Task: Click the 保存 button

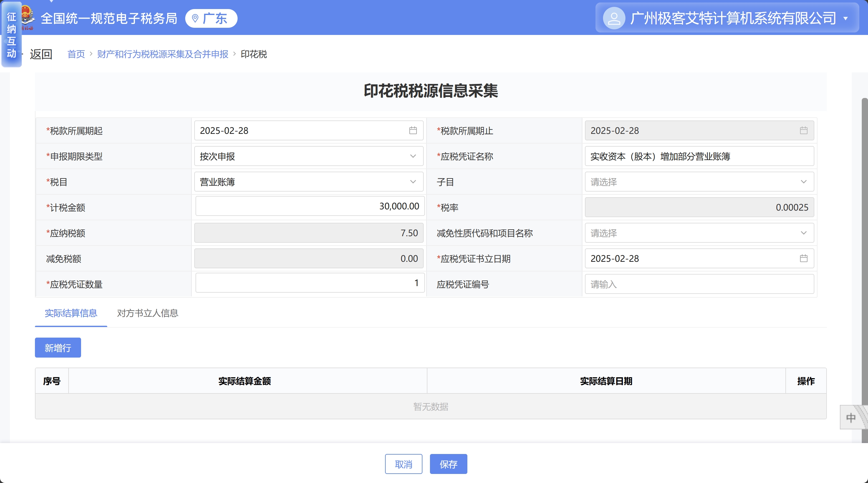Action: (448, 464)
